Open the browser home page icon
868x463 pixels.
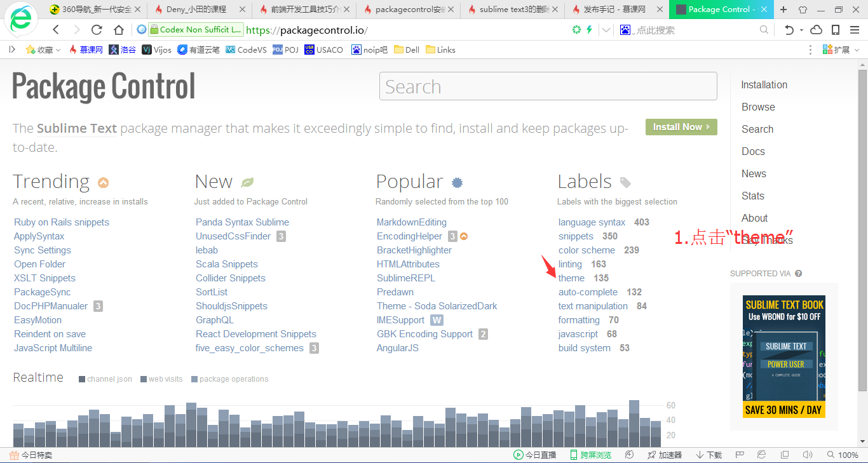119,30
